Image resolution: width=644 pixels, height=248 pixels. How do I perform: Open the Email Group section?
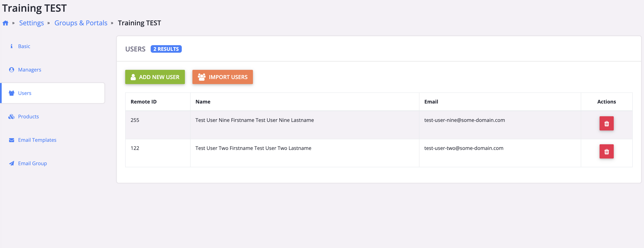coord(32,164)
